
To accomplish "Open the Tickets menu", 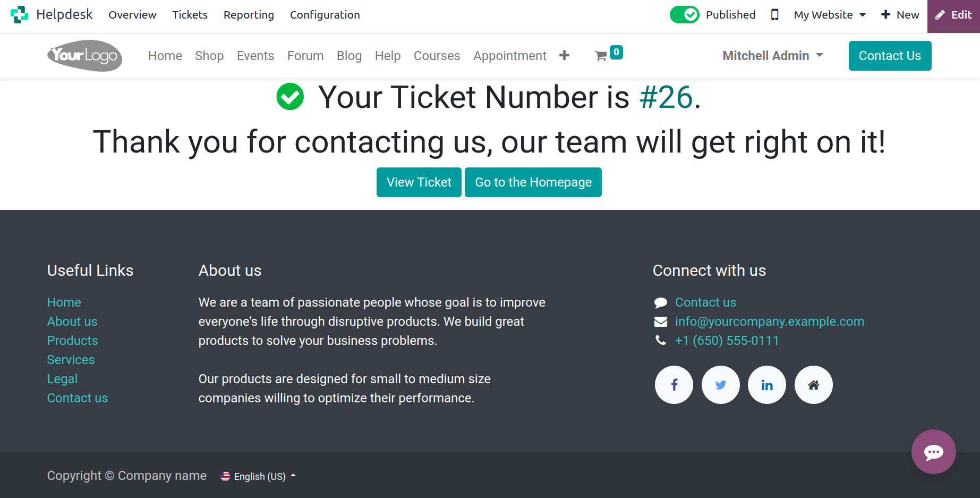I will point(190,15).
